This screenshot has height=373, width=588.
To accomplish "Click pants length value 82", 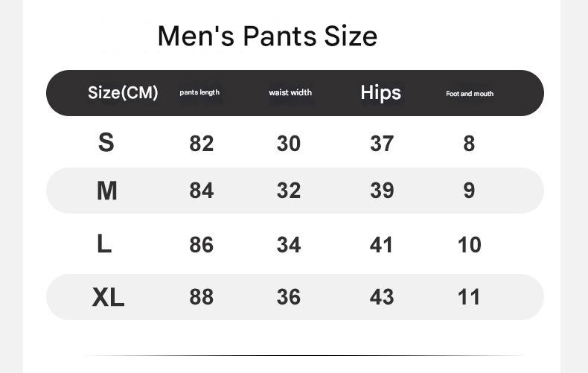I will 202,143.
